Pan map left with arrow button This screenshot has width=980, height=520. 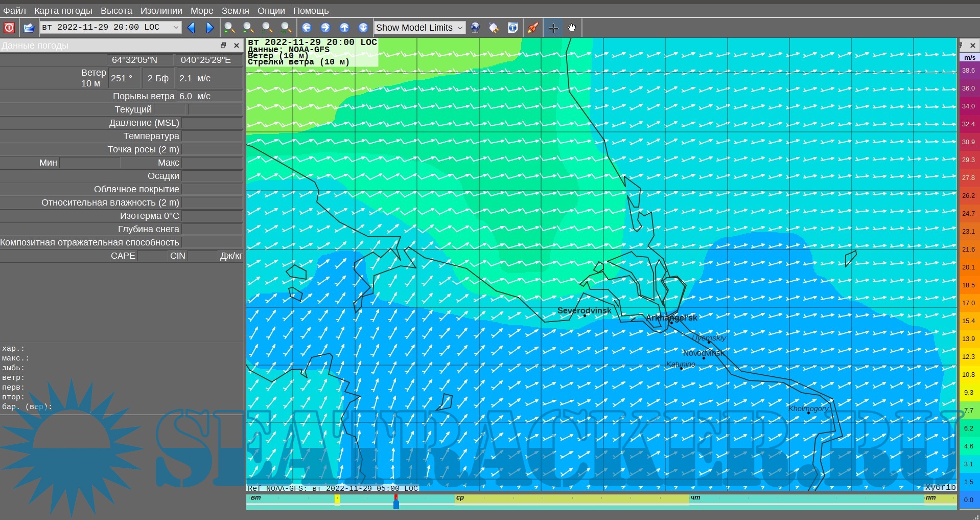307,28
